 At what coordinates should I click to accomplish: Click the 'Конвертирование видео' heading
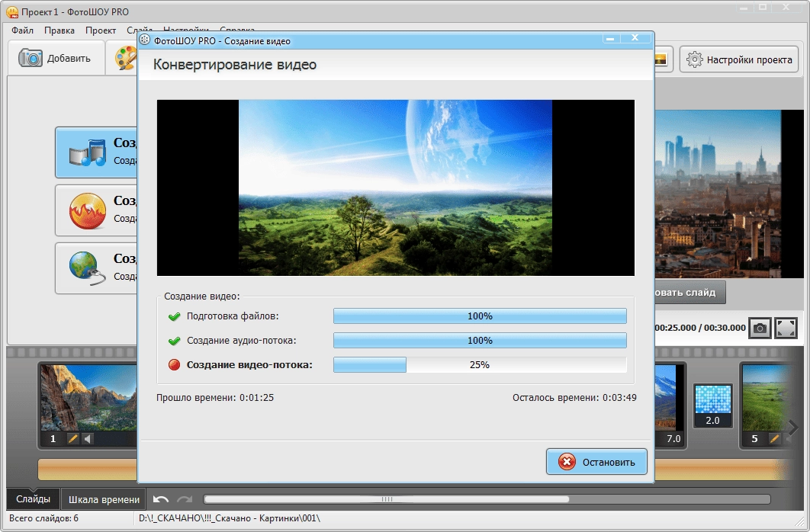[235, 65]
